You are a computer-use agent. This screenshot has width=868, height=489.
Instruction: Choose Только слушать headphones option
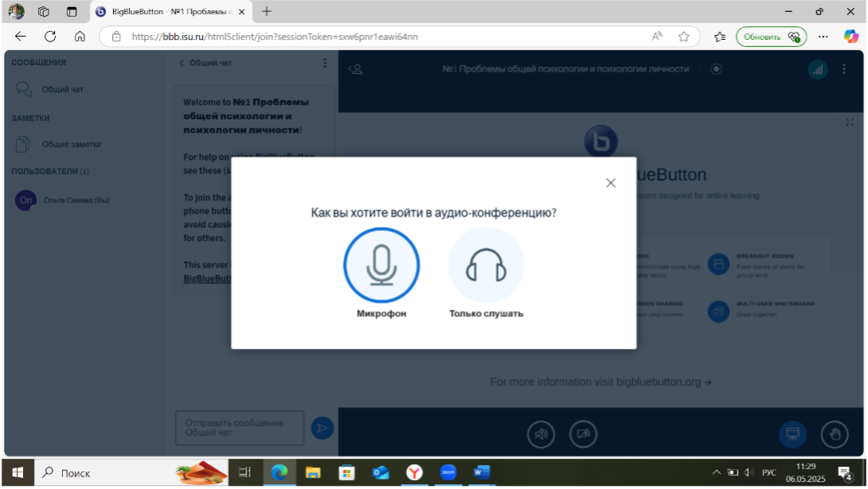[x=486, y=264]
